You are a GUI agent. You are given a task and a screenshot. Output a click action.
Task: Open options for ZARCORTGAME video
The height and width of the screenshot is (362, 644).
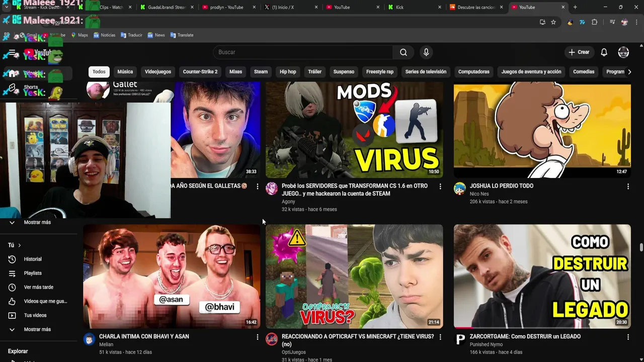tap(628, 337)
